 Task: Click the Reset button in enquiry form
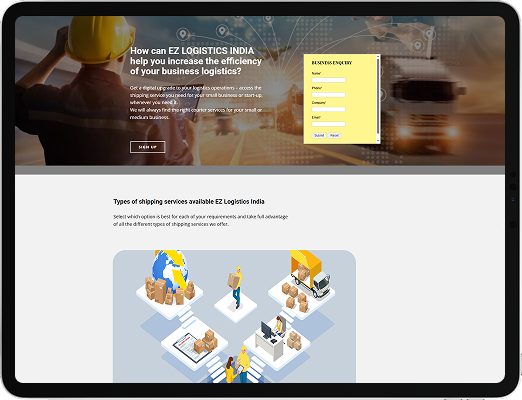334,135
